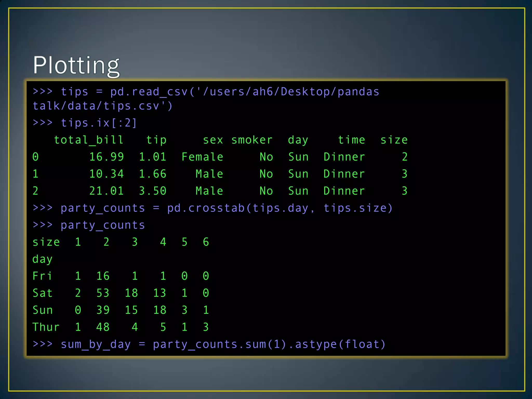Screen dimensions: 532x399
Task: Click the value 39 in Sun row
Action: pyautogui.click(x=103, y=310)
